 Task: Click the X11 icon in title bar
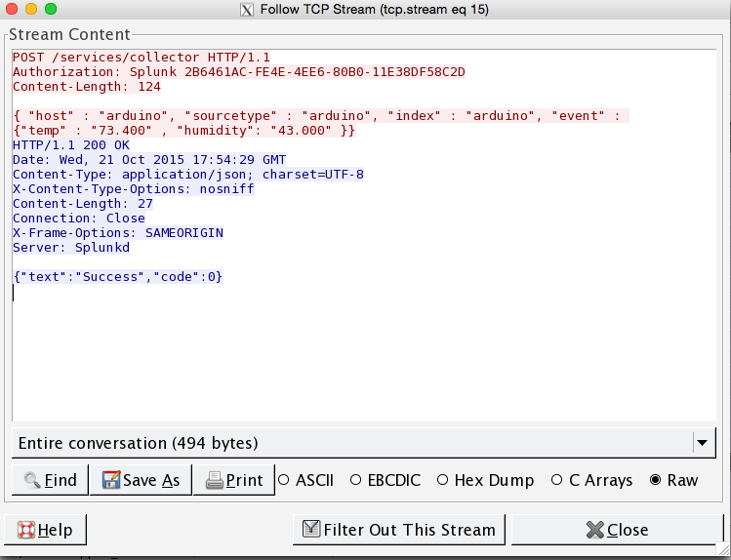pyautogui.click(x=247, y=10)
